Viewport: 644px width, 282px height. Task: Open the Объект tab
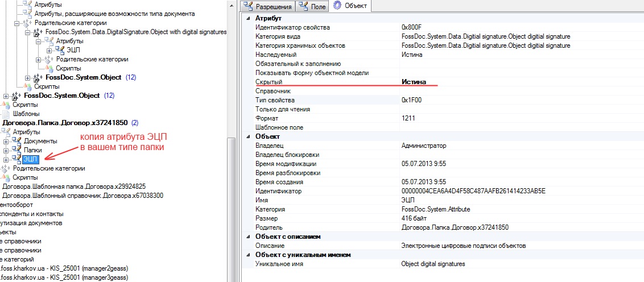[350, 6]
